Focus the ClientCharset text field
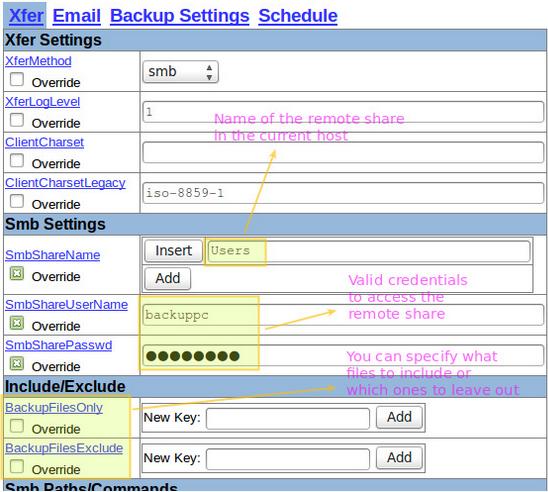The height and width of the screenshot is (492, 548). click(x=343, y=152)
